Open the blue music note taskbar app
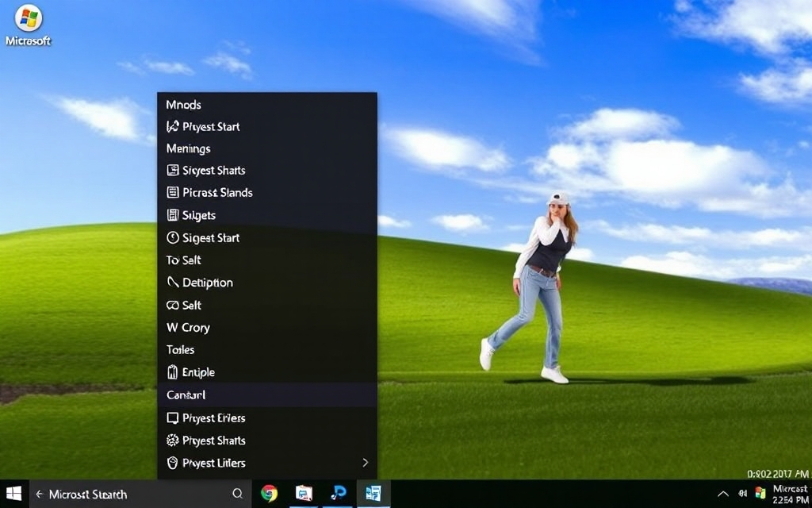 click(x=339, y=494)
